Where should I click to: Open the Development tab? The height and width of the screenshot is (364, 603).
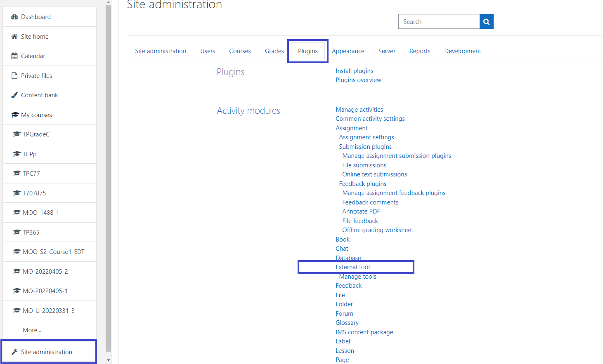click(x=462, y=51)
